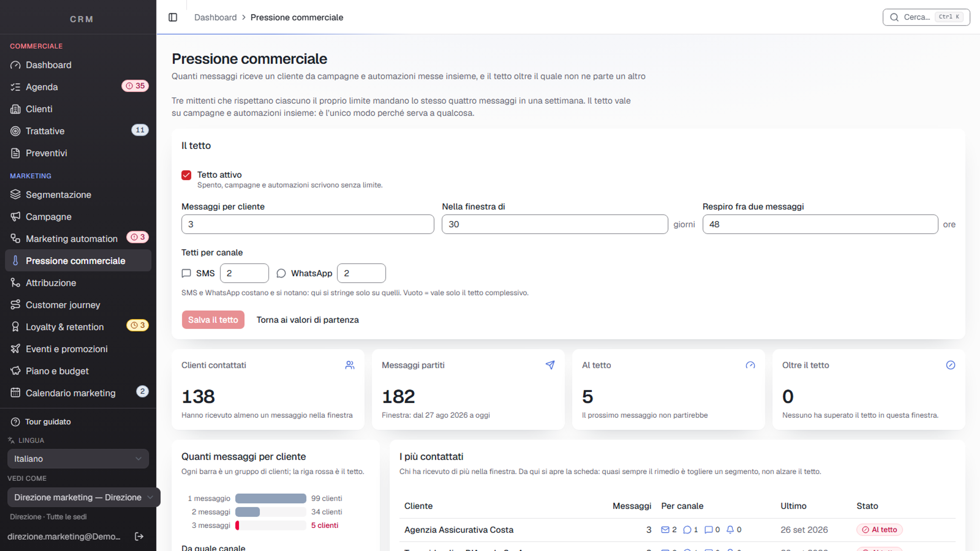Click the Cerca search box

tap(926, 17)
